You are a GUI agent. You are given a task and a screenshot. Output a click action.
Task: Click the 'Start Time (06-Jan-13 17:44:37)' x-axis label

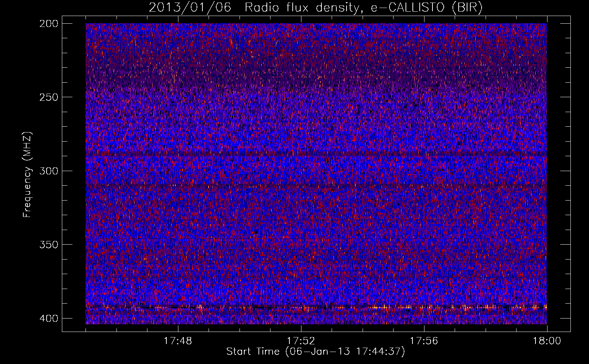pyautogui.click(x=316, y=352)
